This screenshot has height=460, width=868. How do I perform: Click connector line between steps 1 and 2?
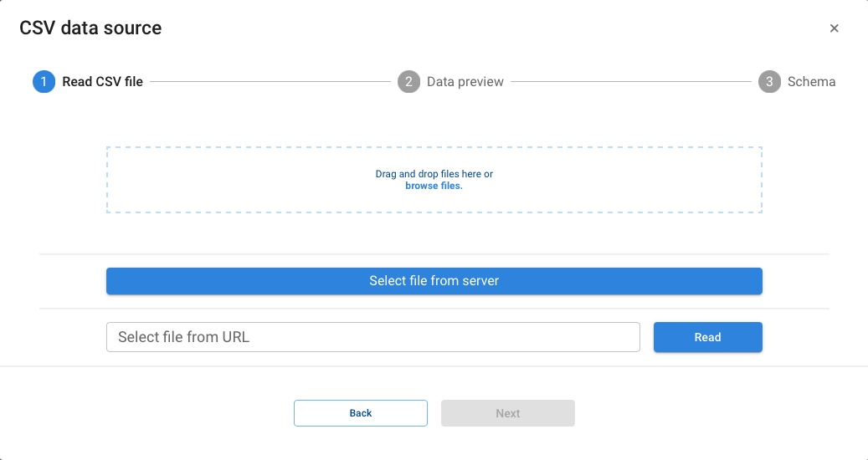[x=268, y=82]
